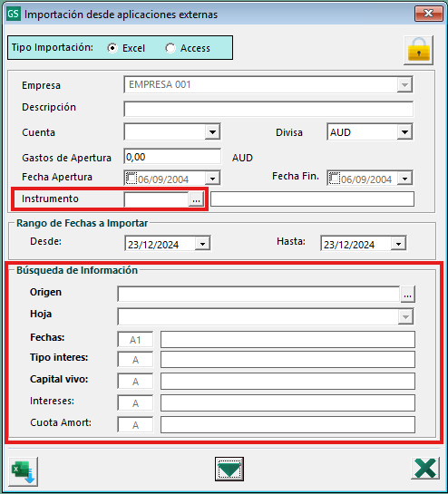Expand the Cuenta dropdown
Image resolution: width=448 pixels, height=494 pixels.
coord(212,132)
